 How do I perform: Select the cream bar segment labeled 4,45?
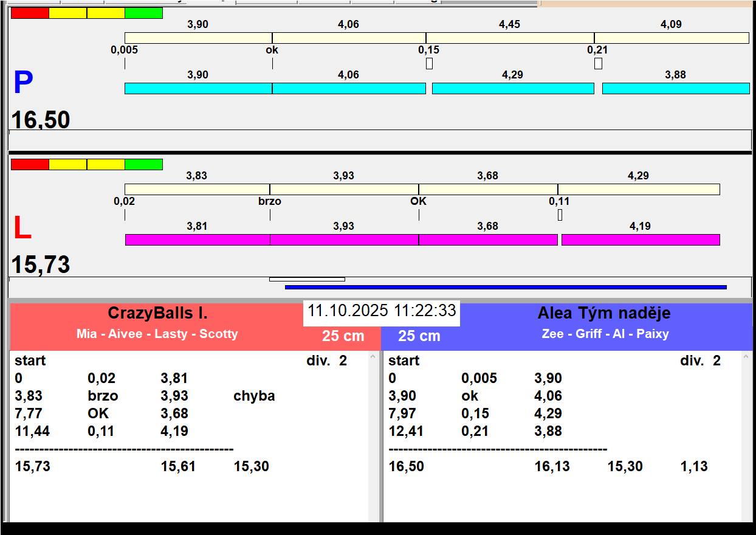tap(510, 38)
